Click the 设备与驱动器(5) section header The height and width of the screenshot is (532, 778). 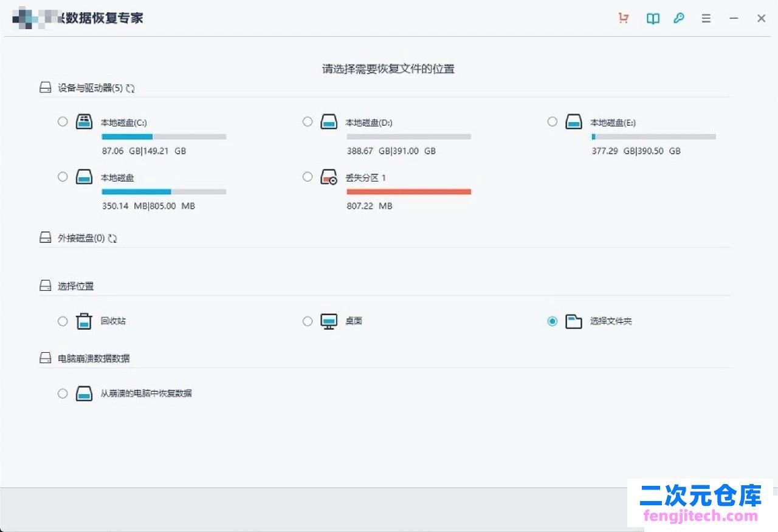(91, 88)
